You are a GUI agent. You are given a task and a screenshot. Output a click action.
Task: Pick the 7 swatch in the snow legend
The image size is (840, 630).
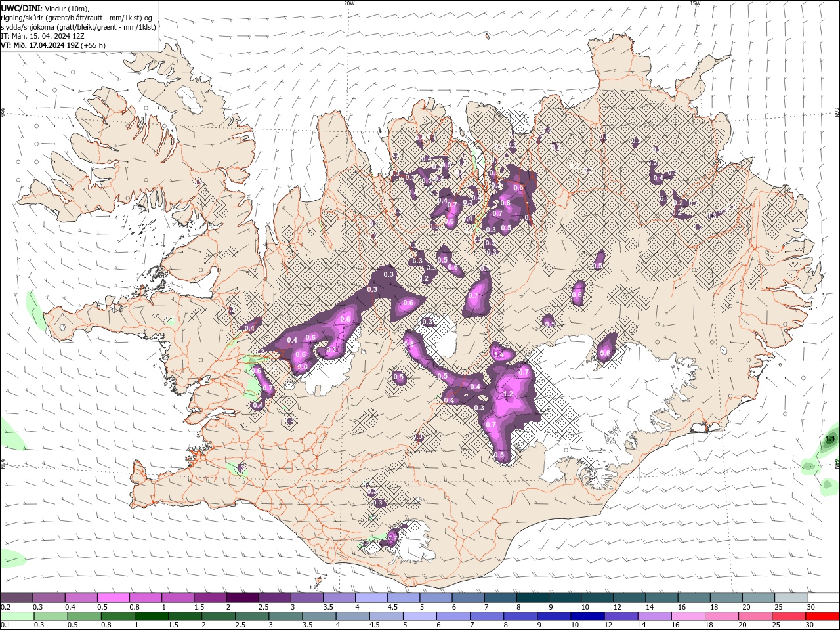point(501,597)
